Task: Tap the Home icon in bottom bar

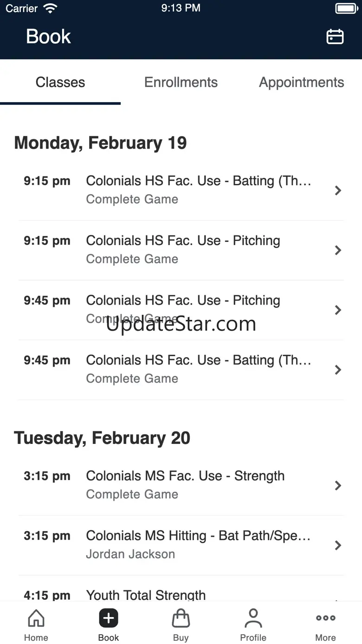Action: [x=36, y=618]
